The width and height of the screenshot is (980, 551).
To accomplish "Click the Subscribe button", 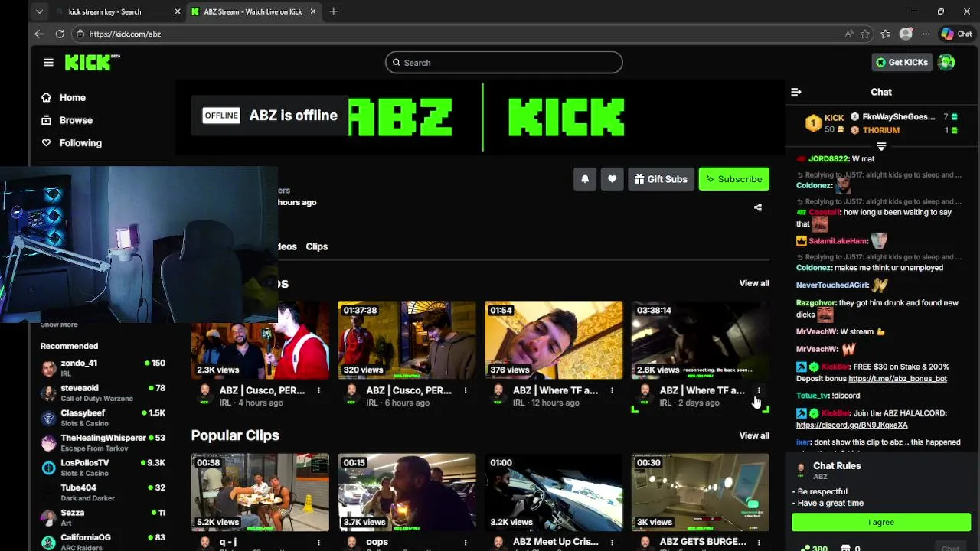I will pyautogui.click(x=733, y=179).
